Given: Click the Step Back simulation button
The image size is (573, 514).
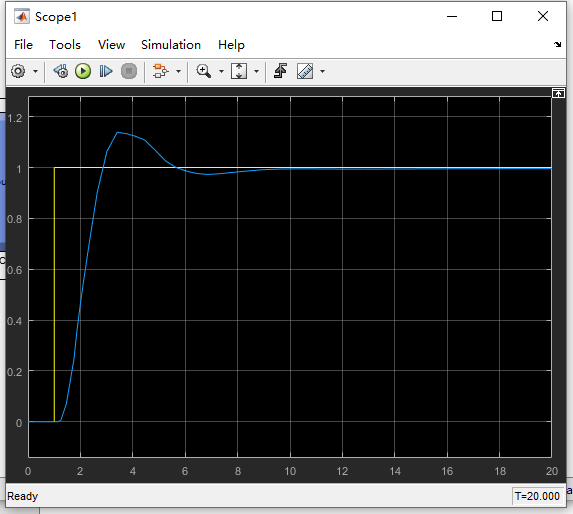Looking at the screenshot, I should 61,71.
